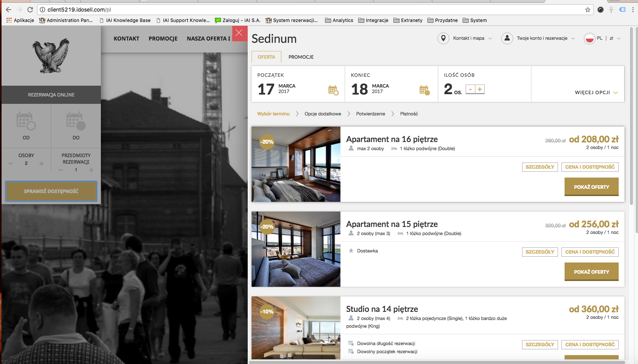
Task: Increase OSOBY count in sidebar widget
Action: [x=41, y=163]
